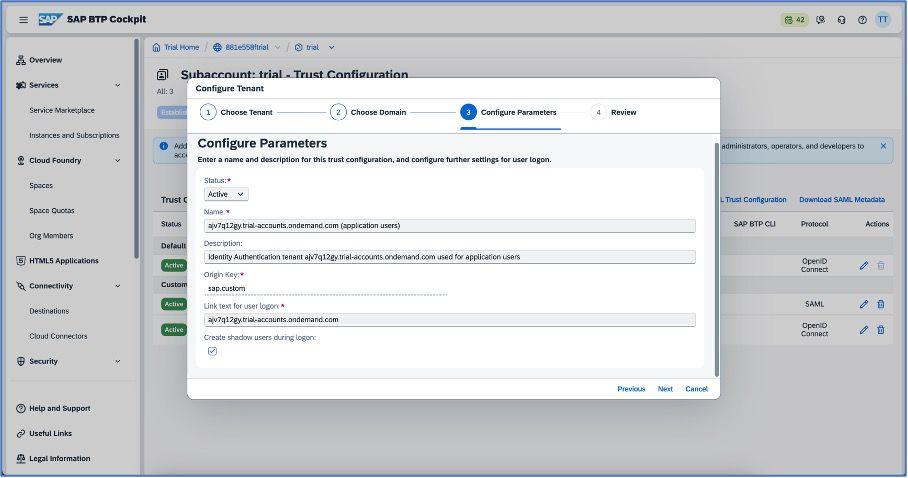Toggle Create shadow users during logon checkbox
Screen dimensions: 908x478
[213, 351]
